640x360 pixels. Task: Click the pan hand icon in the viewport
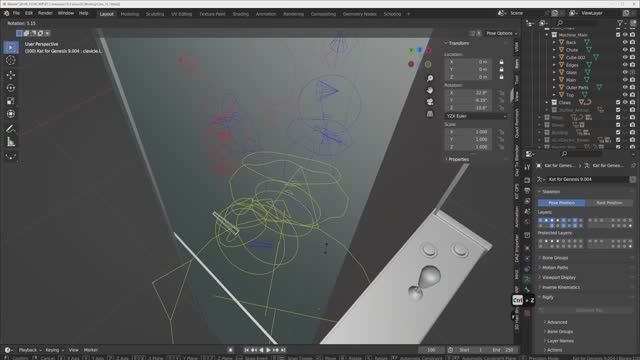click(x=430, y=90)
